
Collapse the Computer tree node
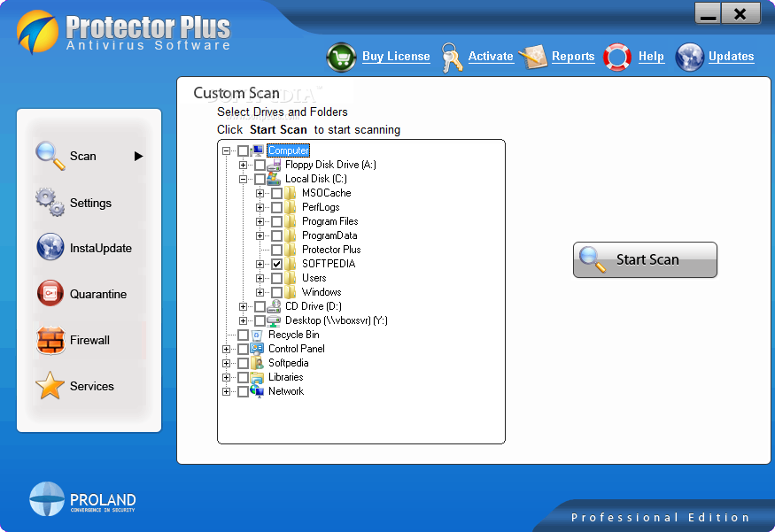click(x=226, y=150)
